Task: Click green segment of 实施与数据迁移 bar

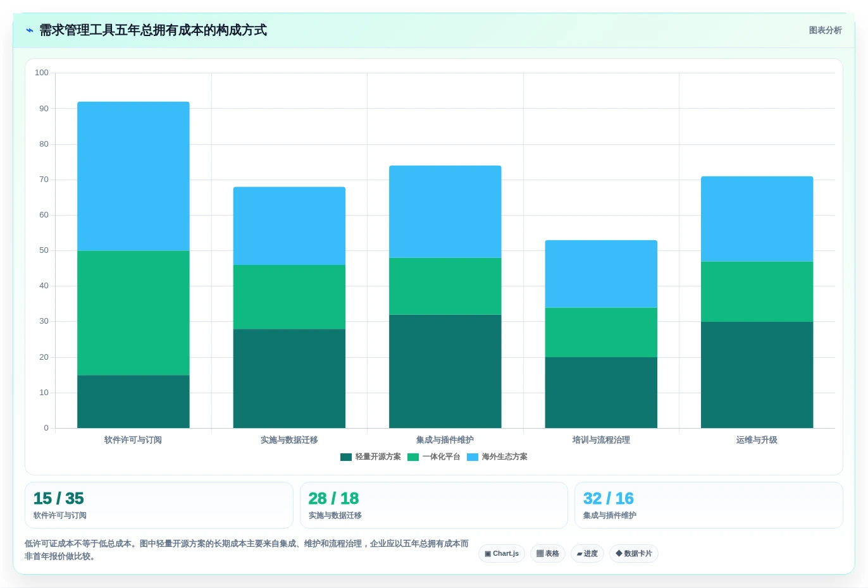Action: tap(289, 297)
